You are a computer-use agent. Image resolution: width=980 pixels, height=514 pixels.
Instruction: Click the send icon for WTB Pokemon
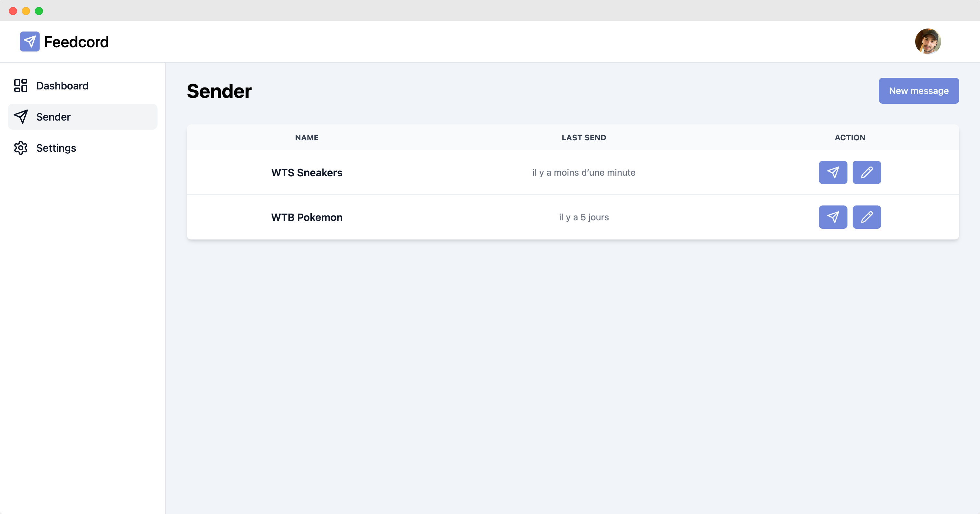833,216
